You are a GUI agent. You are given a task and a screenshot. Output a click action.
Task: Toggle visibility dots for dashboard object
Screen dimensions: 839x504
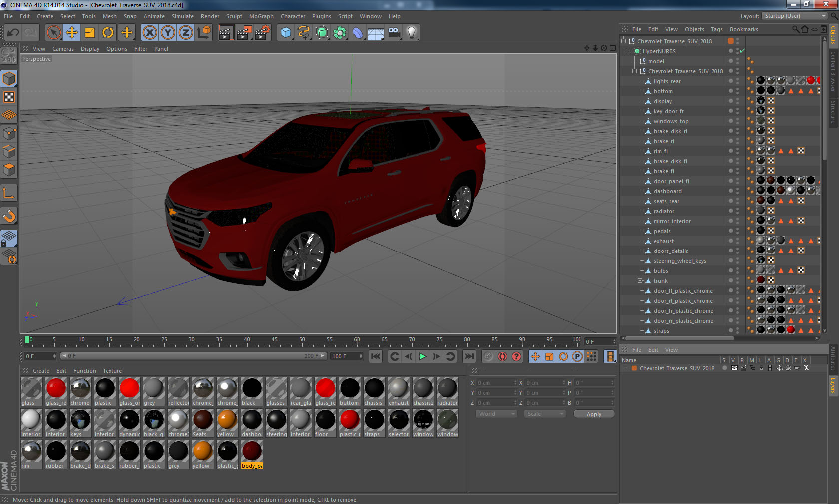click(x=737, y=191)
